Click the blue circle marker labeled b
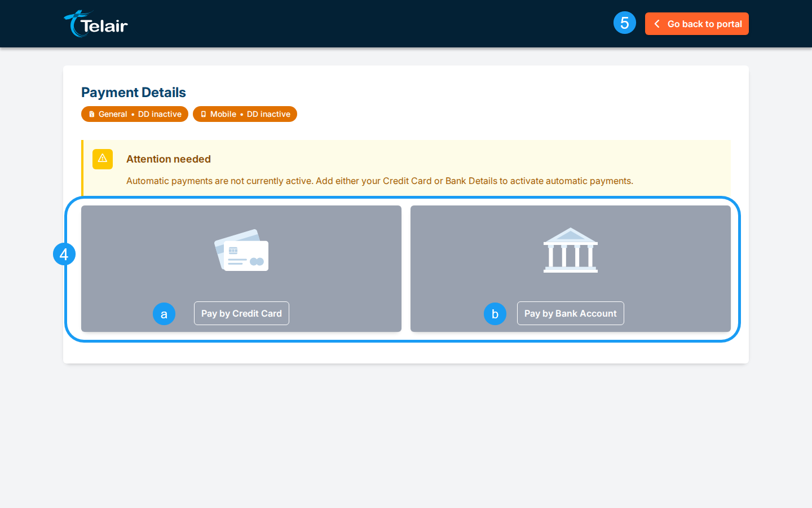 [495, 314]
